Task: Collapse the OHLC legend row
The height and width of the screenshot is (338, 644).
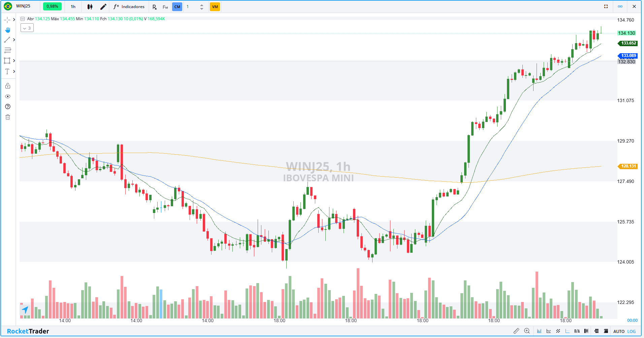Action: [23, 19]
